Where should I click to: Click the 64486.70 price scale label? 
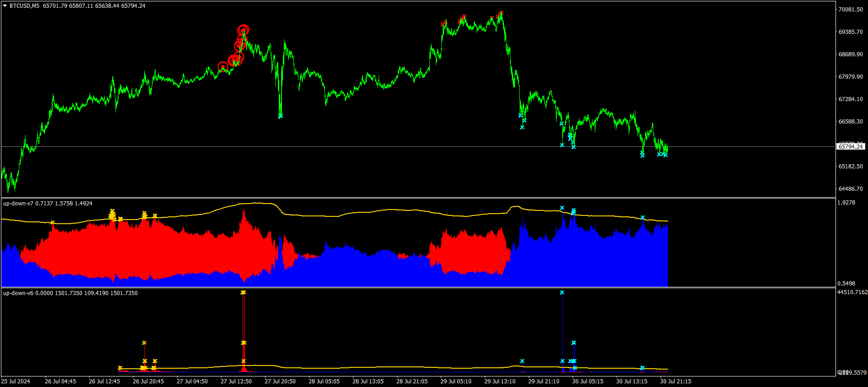point(851,189)
